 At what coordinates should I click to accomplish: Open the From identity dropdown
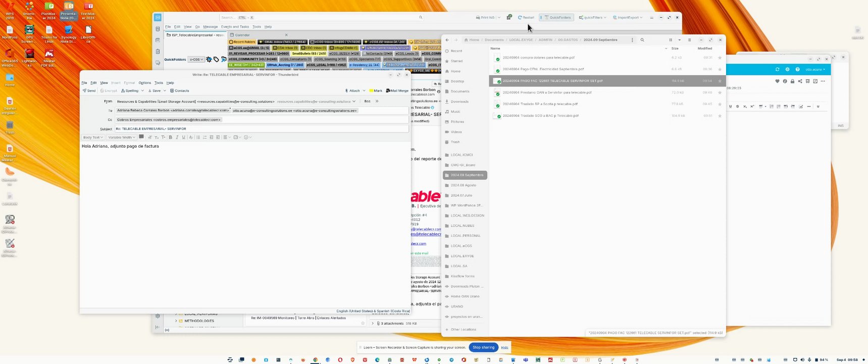pos(353,101)
